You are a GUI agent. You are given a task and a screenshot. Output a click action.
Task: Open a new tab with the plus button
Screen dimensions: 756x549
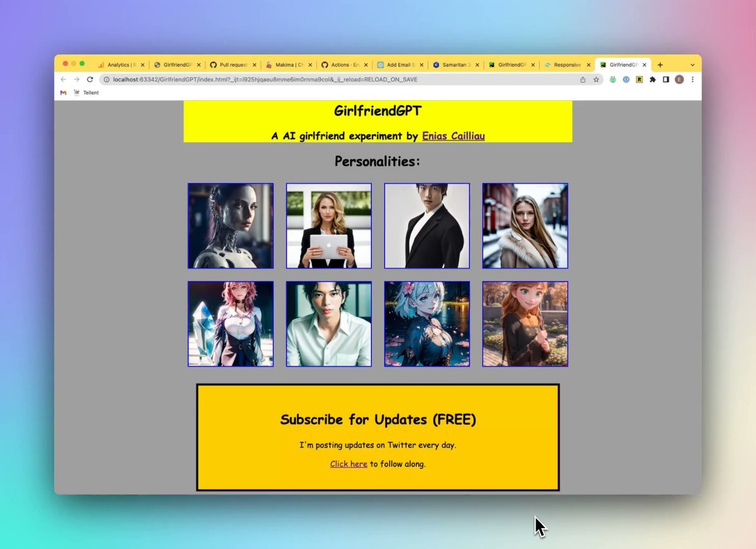(x=660, y=64)
